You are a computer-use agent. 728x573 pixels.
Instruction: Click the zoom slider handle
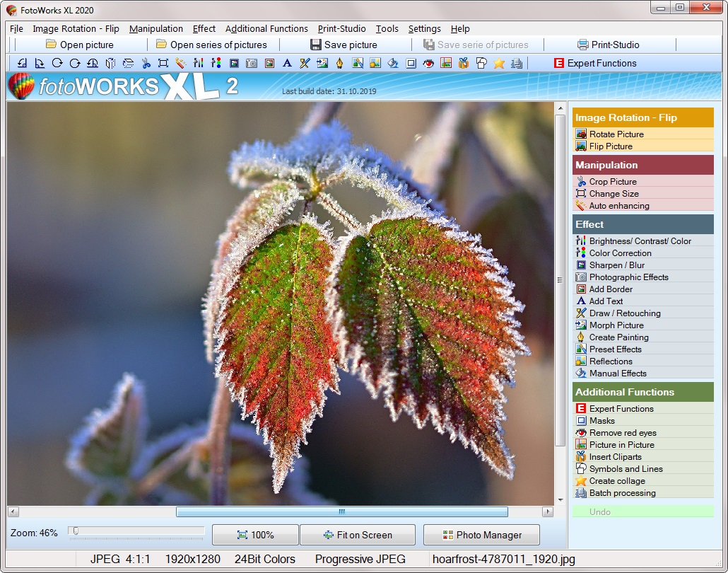pyautogui.click(x=75, y=531)
